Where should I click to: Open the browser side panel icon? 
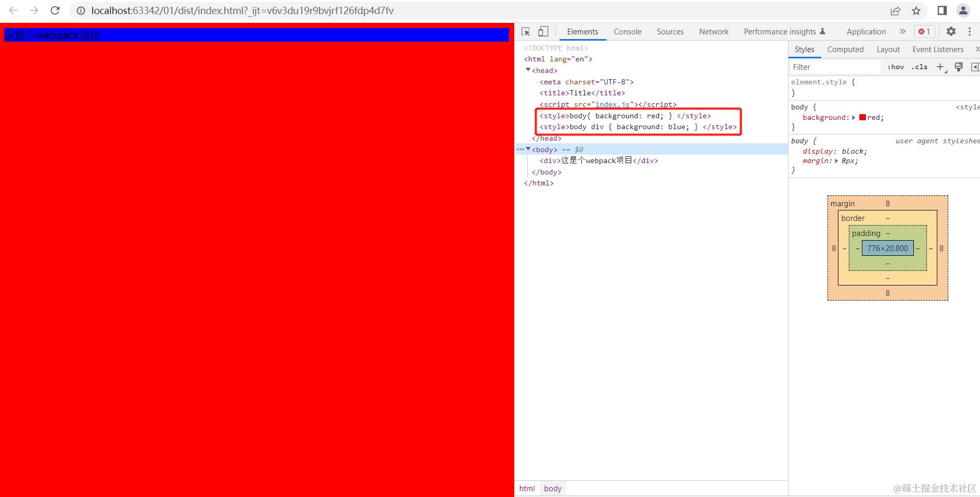point(942,10)
